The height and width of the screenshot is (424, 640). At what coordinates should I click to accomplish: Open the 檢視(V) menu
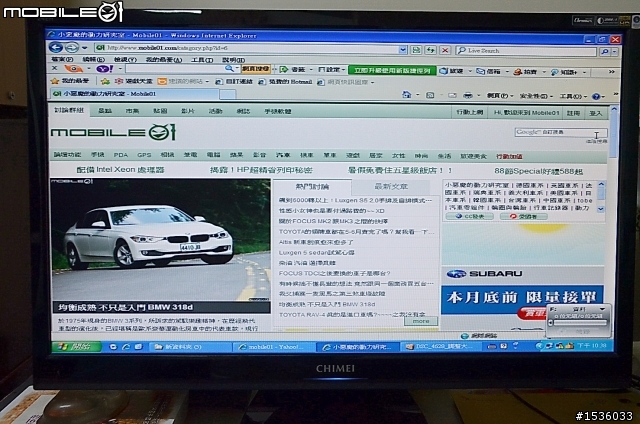[x=125, y=60]
